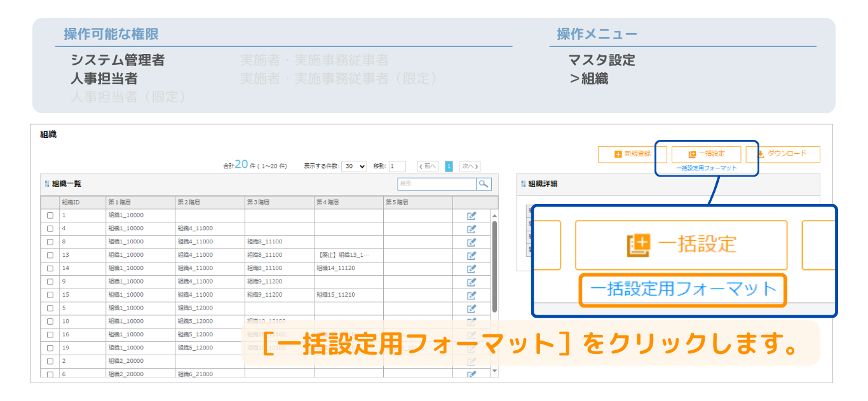This screenshot has height=401, width=868.
Task: Open the edit icon for organization ID 4
Action: (471, 229)
